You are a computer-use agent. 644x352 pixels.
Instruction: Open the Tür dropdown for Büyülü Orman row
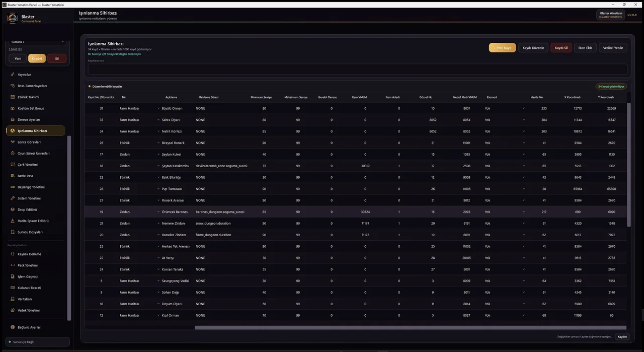click(139, 108)
